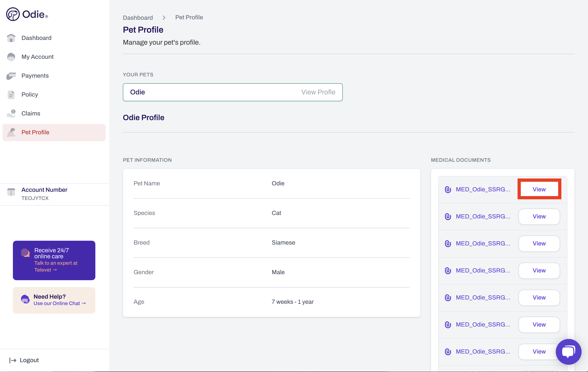Click the Account Number info icon
The height and width of the screenshot is (372, 588).
tap(11, 192)
